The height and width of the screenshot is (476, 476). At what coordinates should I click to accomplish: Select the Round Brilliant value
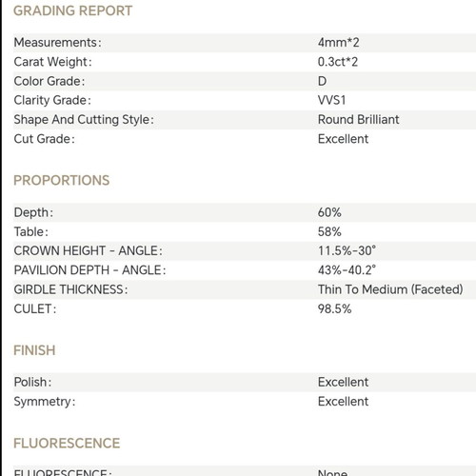pos(358,120)
